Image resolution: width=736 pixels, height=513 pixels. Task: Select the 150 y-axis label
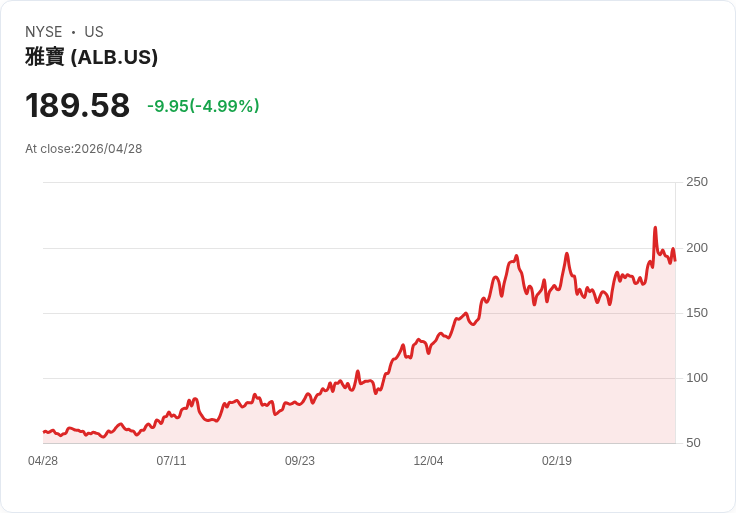click(697, 313)
